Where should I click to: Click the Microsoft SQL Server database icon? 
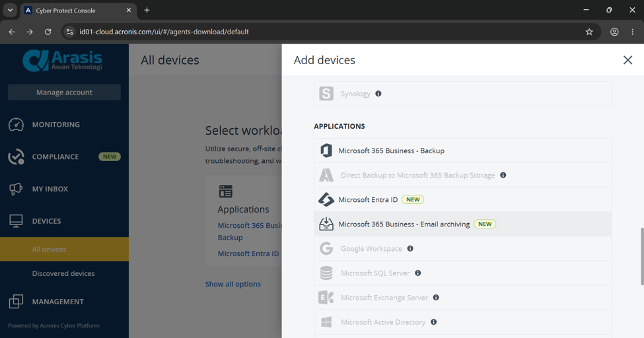(x=326, y=273)
